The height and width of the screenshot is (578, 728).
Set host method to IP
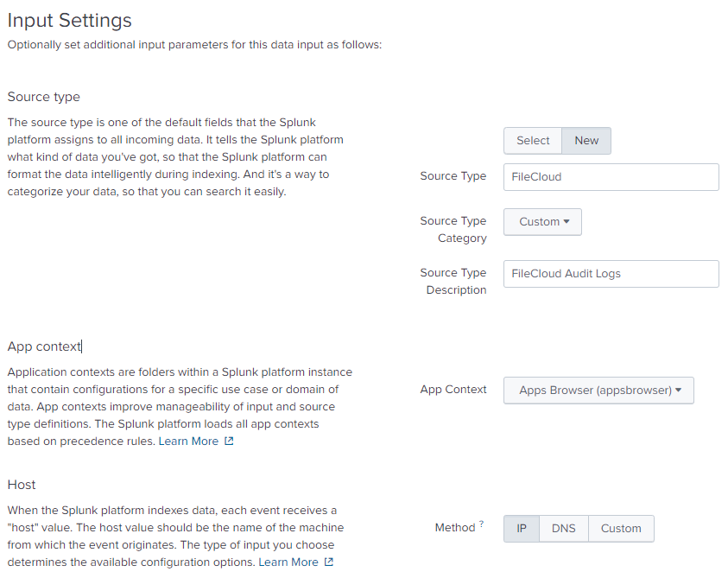pos(522,528)
